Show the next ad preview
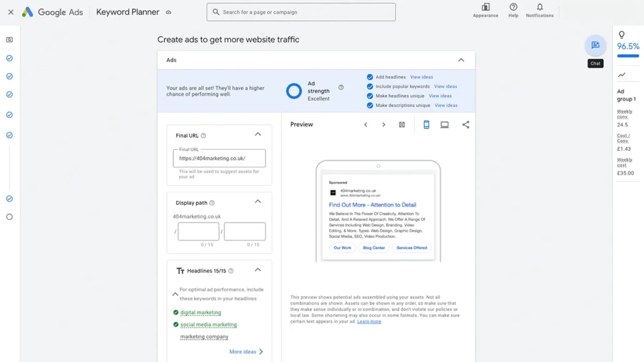Screen dimensions: 644x362 [x=384, y=125]
